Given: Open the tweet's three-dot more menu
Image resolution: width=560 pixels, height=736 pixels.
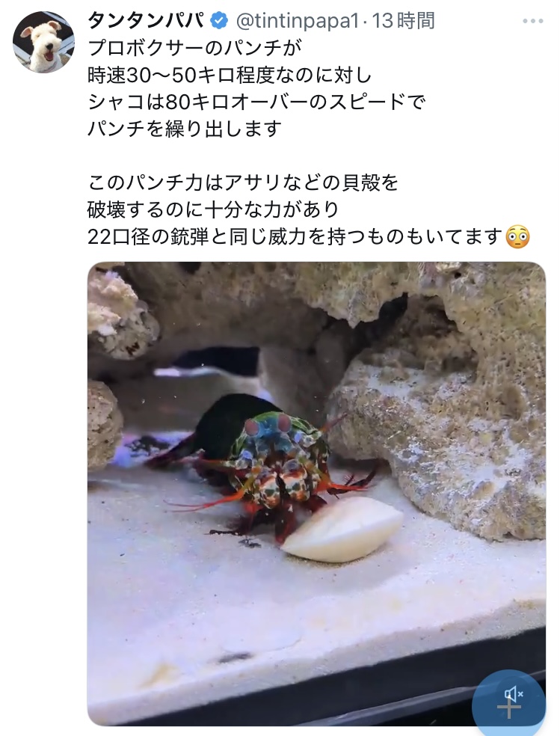Looking at the screenshot, I should pos(532,21).
